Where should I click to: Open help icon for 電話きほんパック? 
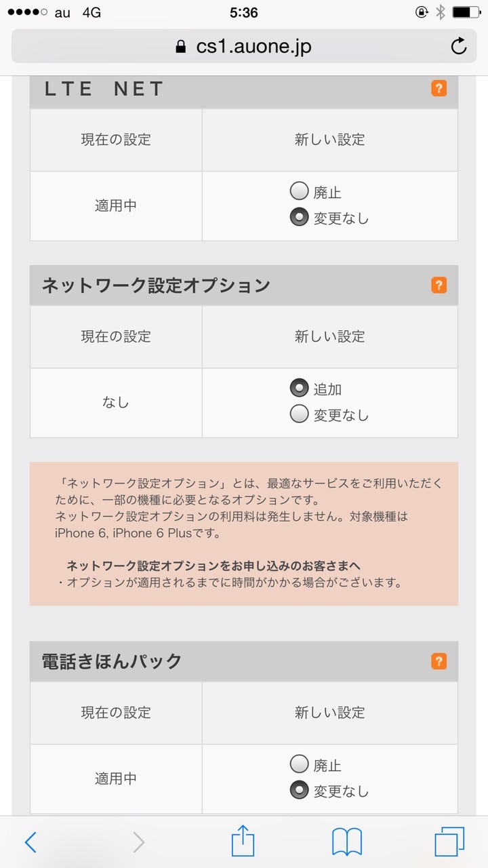tap(439, 661)
